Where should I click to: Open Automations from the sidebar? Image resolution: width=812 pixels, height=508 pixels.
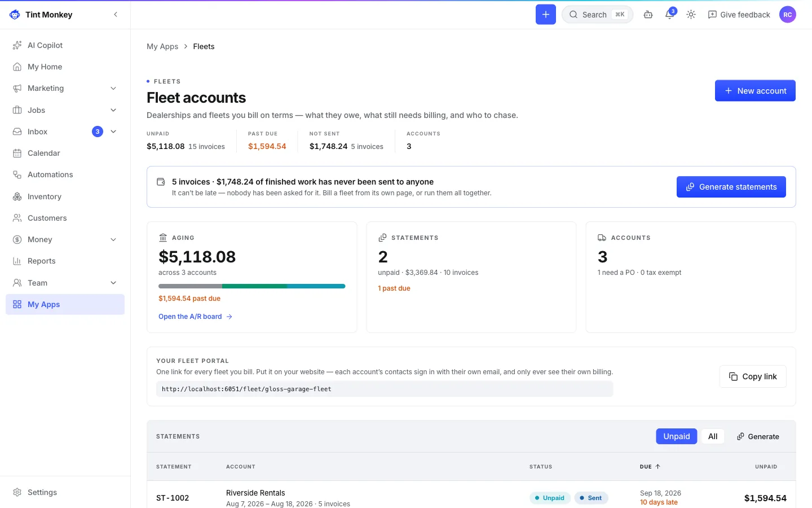click(x=65, y=174)
